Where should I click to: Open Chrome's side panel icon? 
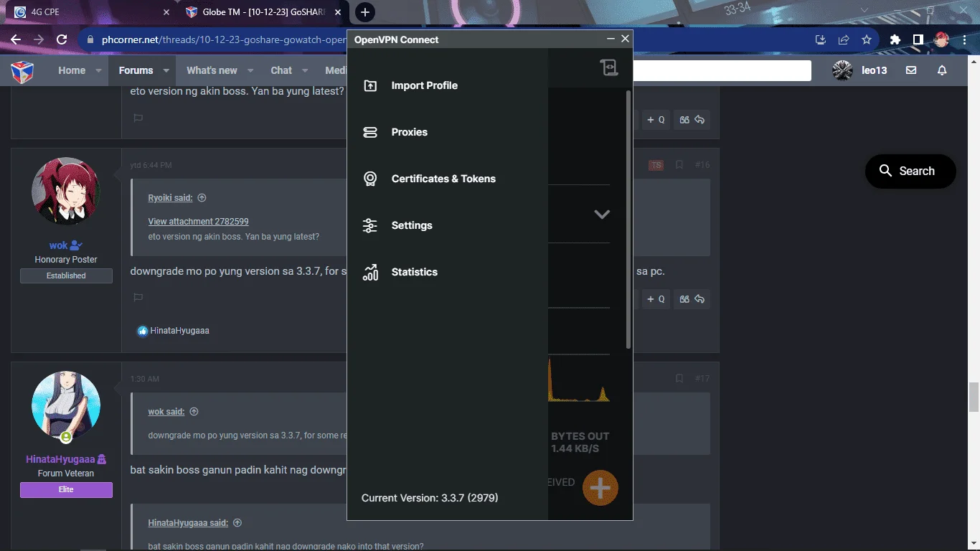[918, 39]
